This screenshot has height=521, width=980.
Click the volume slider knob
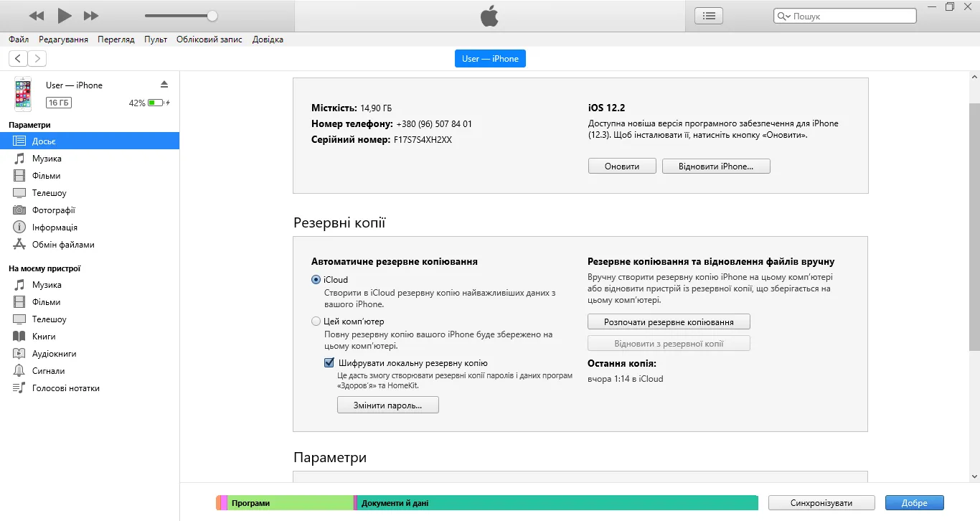click(x=212, y=16)
